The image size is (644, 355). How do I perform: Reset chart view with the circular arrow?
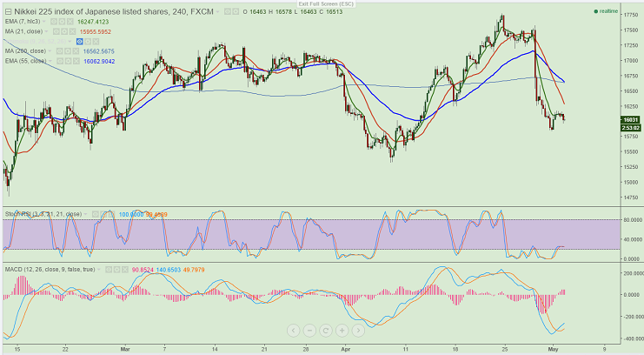click(x=326, y=330)
